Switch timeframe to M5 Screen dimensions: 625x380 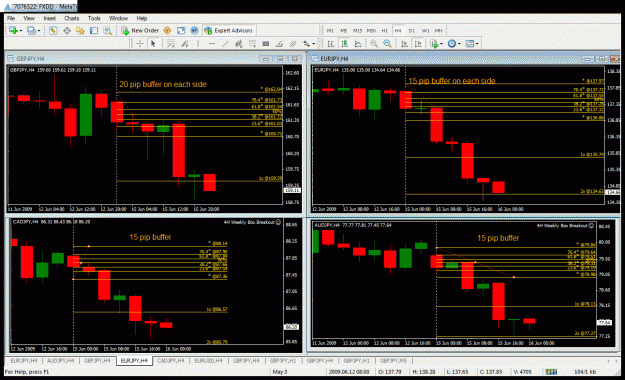[x=344, y=31]
